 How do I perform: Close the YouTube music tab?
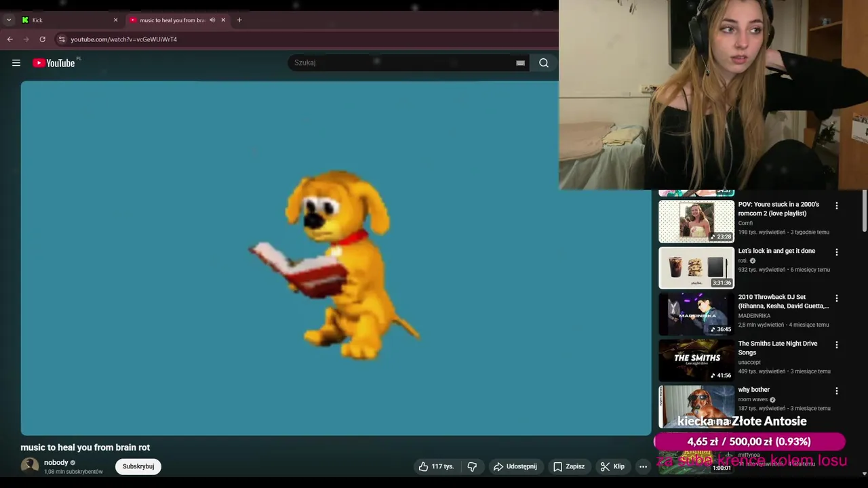coord(223,20)
